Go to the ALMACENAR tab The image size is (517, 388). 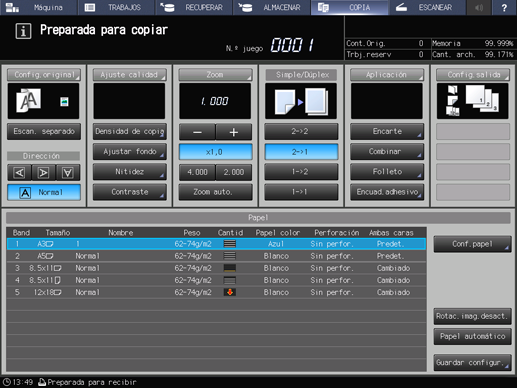[x=272, y=7]
